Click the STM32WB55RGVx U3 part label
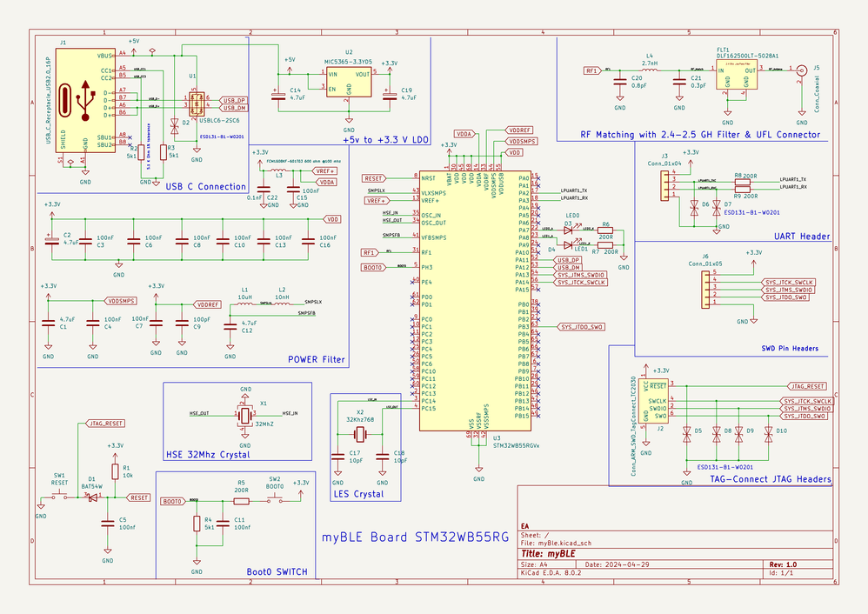The width and height of the screenshot is (868, 614). coord(516,444)
